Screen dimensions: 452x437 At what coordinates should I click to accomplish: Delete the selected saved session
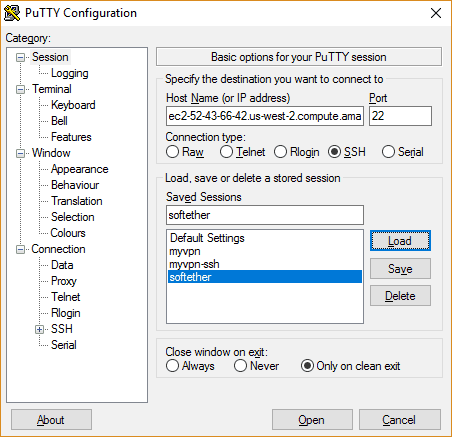400,296
